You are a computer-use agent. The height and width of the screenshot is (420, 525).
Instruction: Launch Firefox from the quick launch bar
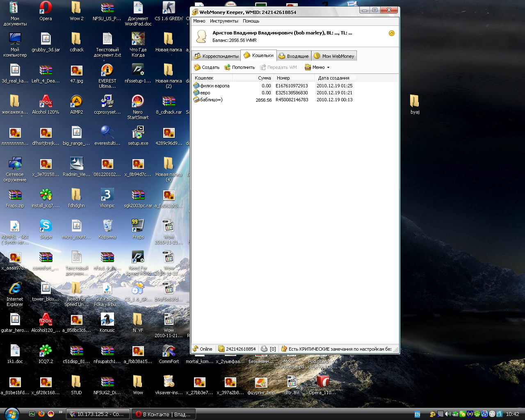(x=41, y=414)
